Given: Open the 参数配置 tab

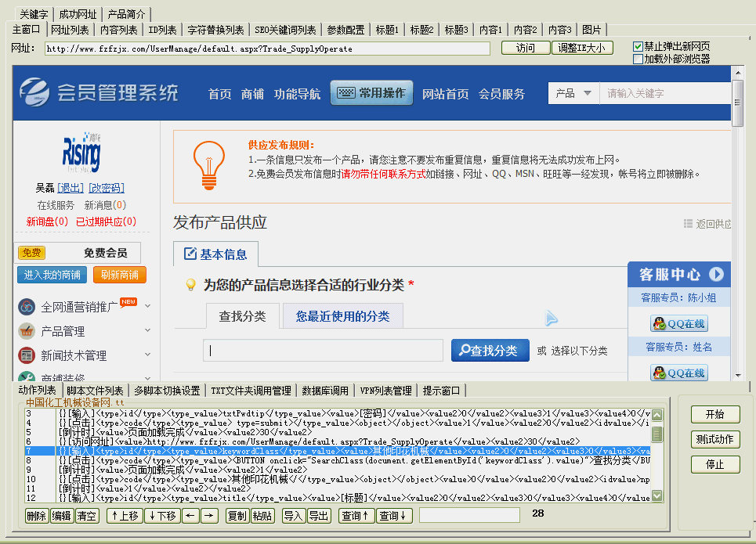Looking at the screenshot, I should [345, 30].
